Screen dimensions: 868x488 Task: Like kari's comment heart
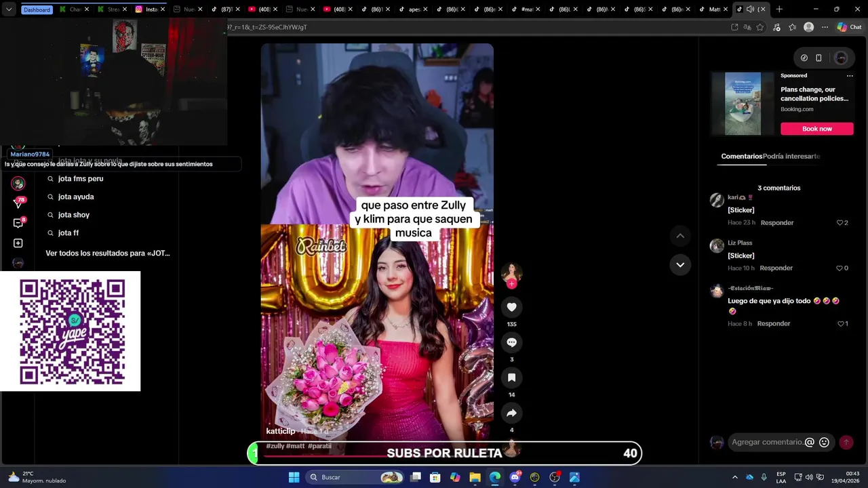[840, 223]
